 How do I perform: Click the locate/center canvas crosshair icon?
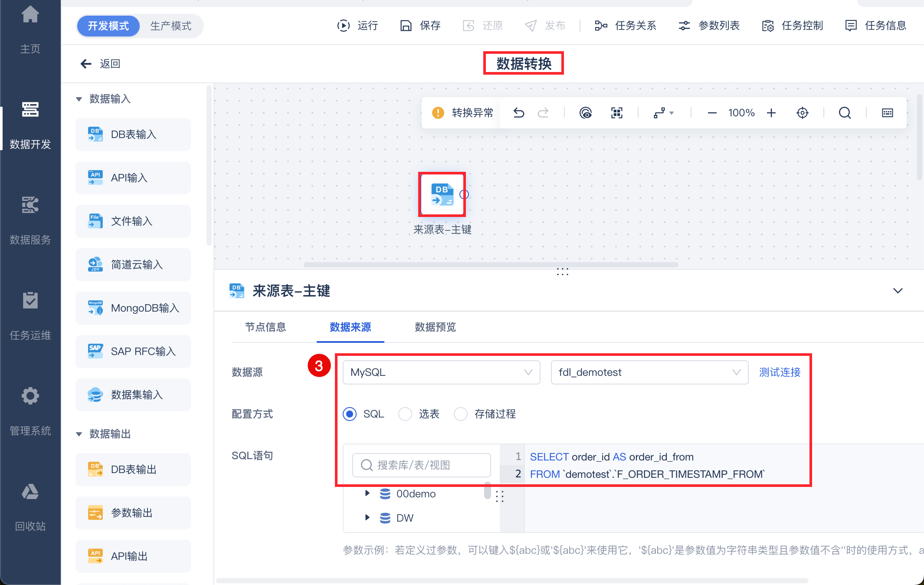803,113
